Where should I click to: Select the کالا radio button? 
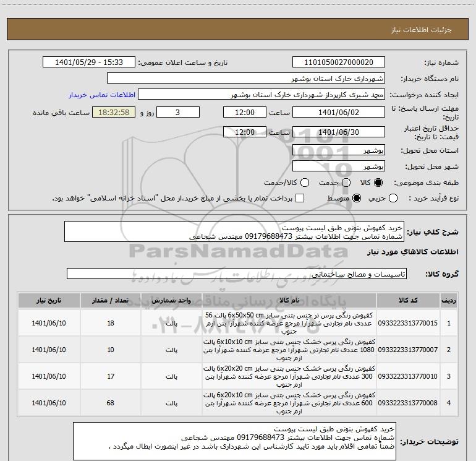[378, 183]
